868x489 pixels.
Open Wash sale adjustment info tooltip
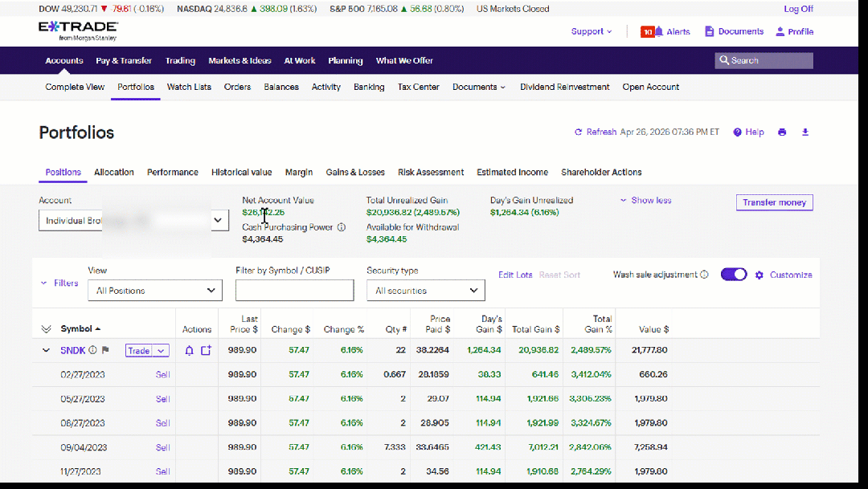pos(704,275)
